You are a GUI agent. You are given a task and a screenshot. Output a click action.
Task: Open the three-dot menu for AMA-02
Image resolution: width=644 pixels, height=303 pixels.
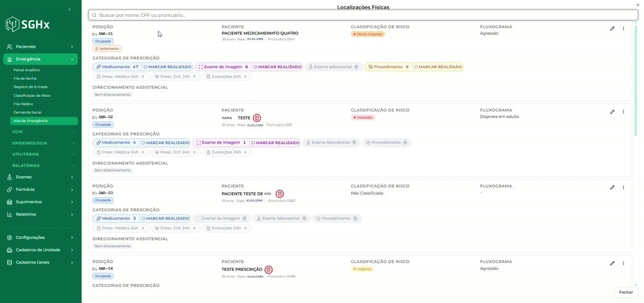(x=623, y=112)
